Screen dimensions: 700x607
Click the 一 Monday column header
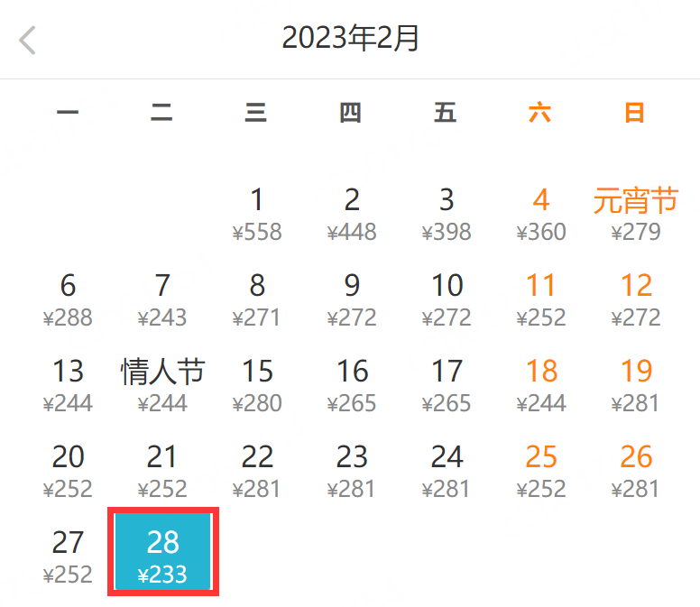point(68,112)
